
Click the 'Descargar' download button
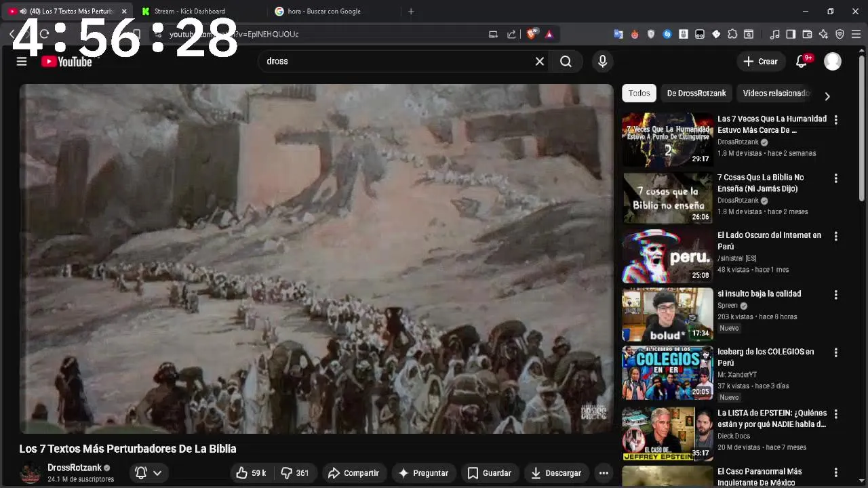point(556,473)
